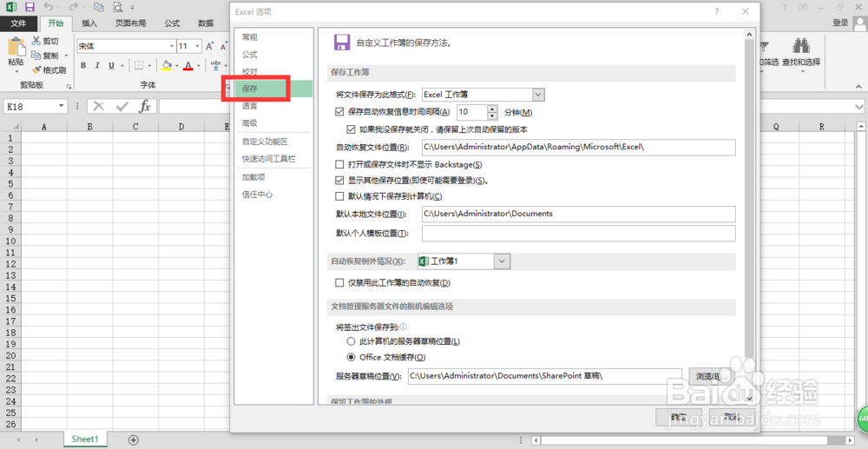This screenshot has height=449, width=868.
Task: Open the 文件 tab
Action: click(x=19, y=23)
